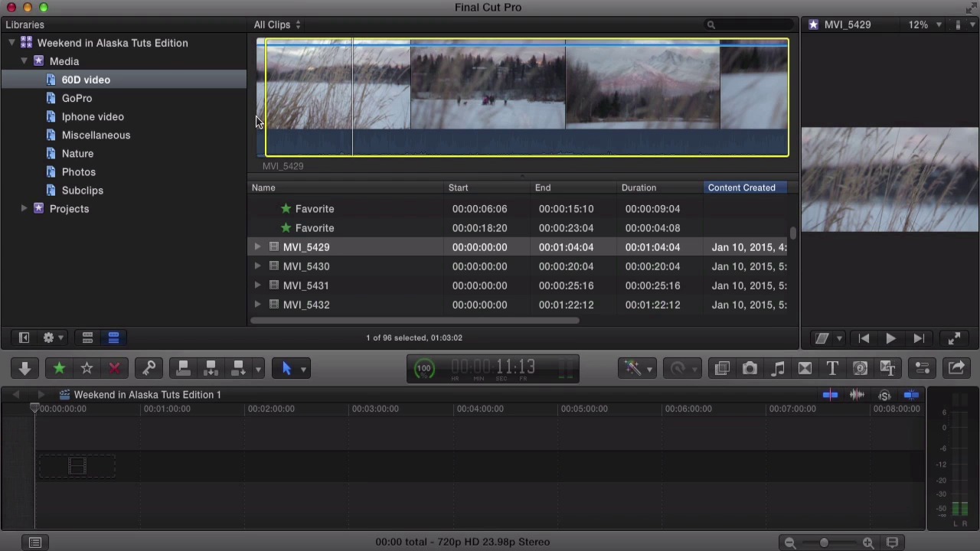Screen dimensions: 980x551
Task: Click the timeline zoom in magnifier
Action: coord(868,543)
